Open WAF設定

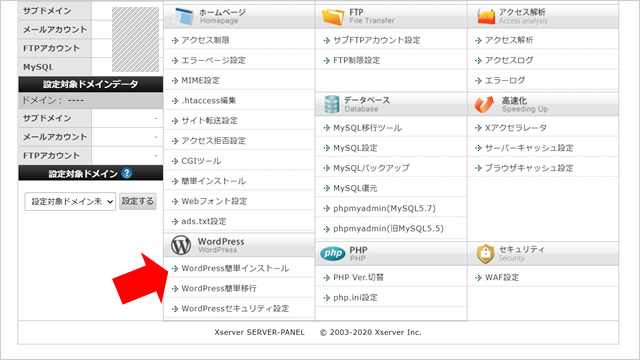(502, 278)
